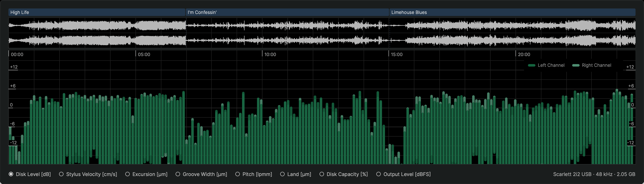Select the Limehouse Blues track header
The height and width of the screenshot is (184, 644).
[512, 12]
